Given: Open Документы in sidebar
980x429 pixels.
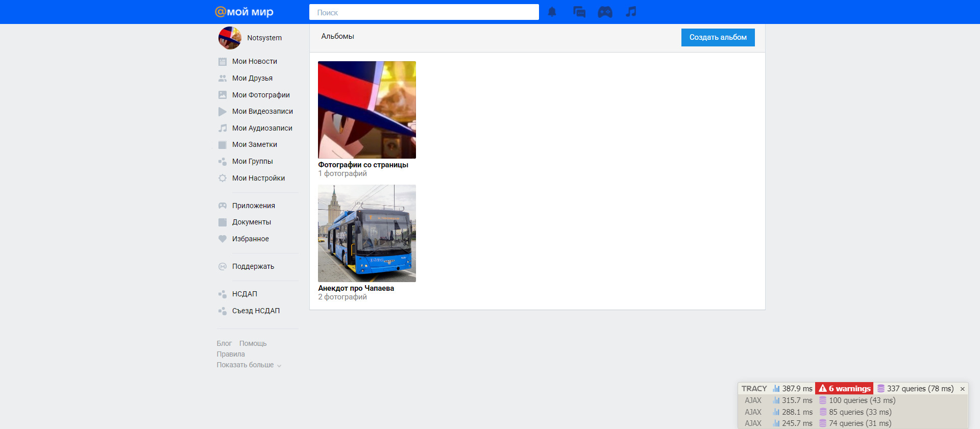Looking at the screenshot, I should click(x=252, y=222).
